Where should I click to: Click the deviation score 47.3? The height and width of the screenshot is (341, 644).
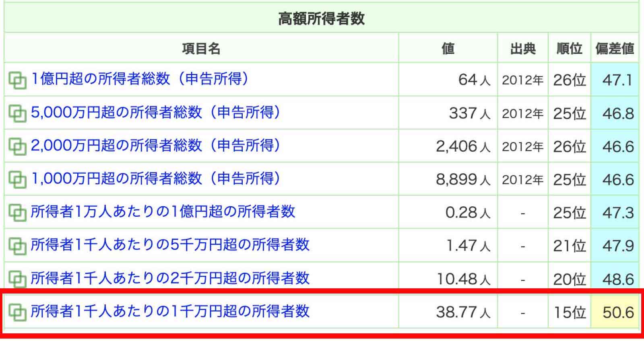pyautogui.click(x=618, y=213)
